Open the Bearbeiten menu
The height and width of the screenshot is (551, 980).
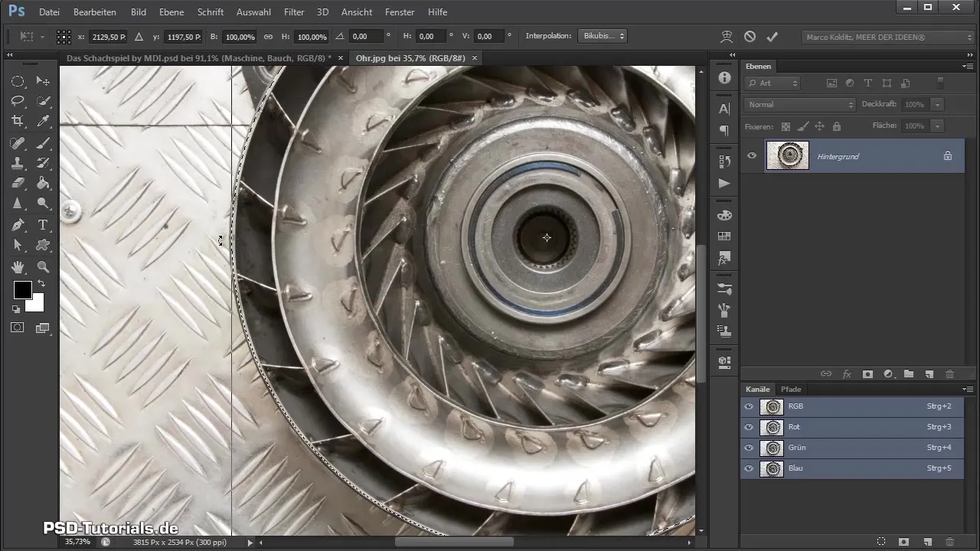(x=95, y=12)
